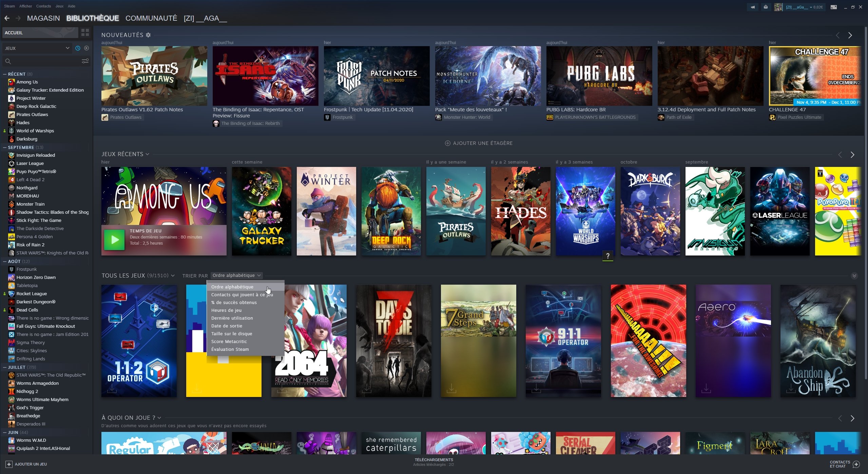Click AJOUTER UNE ÉTAGÈRE

click(x=478, y=143)
